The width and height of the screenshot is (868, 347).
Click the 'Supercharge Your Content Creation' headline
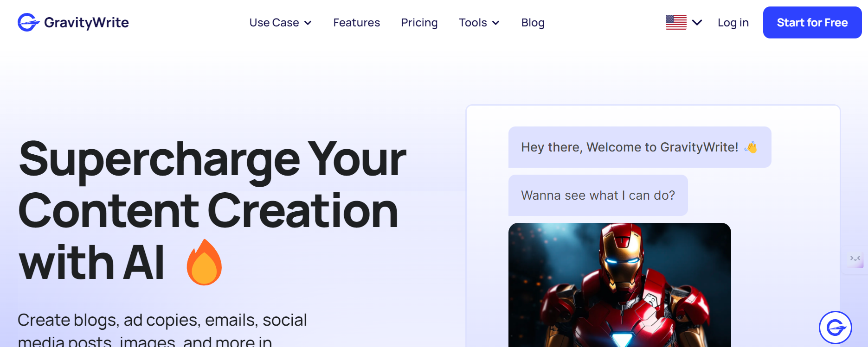pyautogui.click(x=212, y=211)
